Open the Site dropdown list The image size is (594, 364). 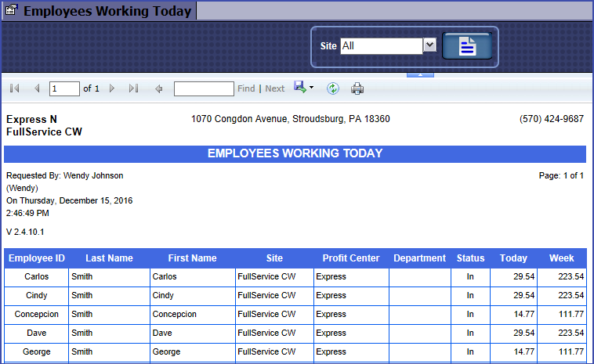(429, 46)
